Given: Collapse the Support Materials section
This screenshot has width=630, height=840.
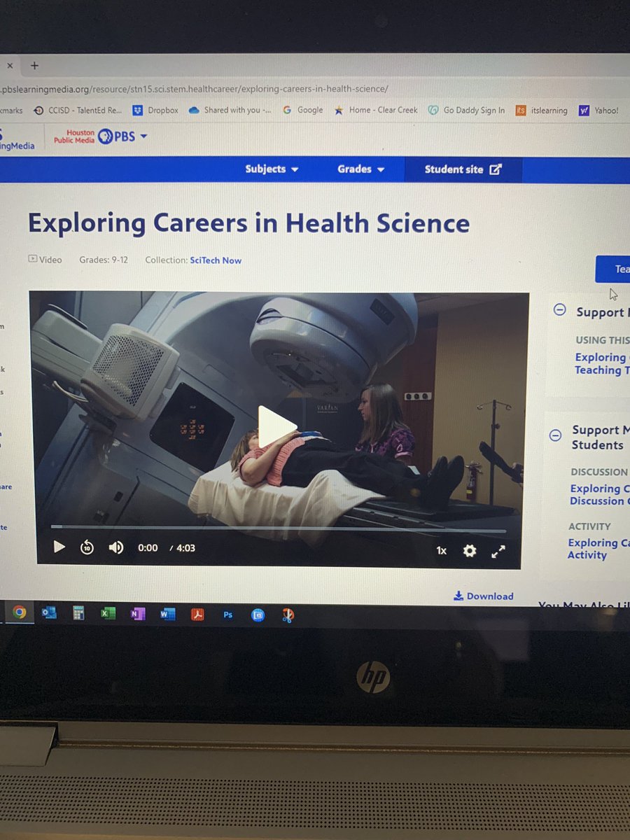Looking at the screenshot, I should click(559, 309).
